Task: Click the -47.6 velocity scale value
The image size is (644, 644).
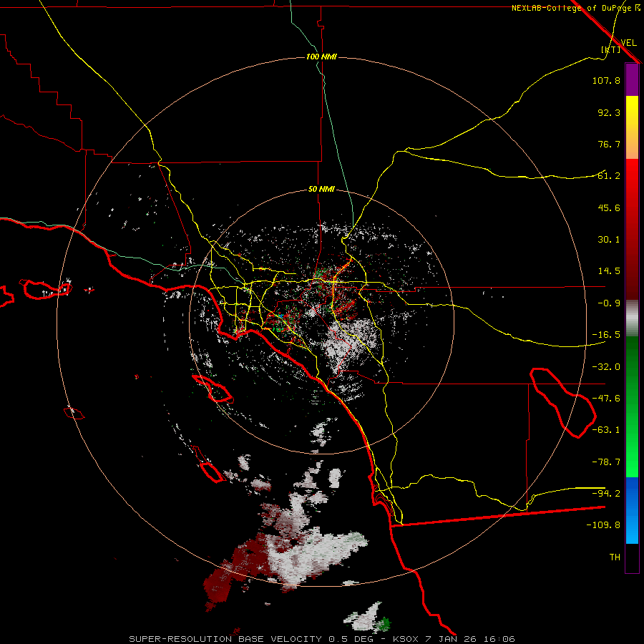Action: (x=606, y=399)
